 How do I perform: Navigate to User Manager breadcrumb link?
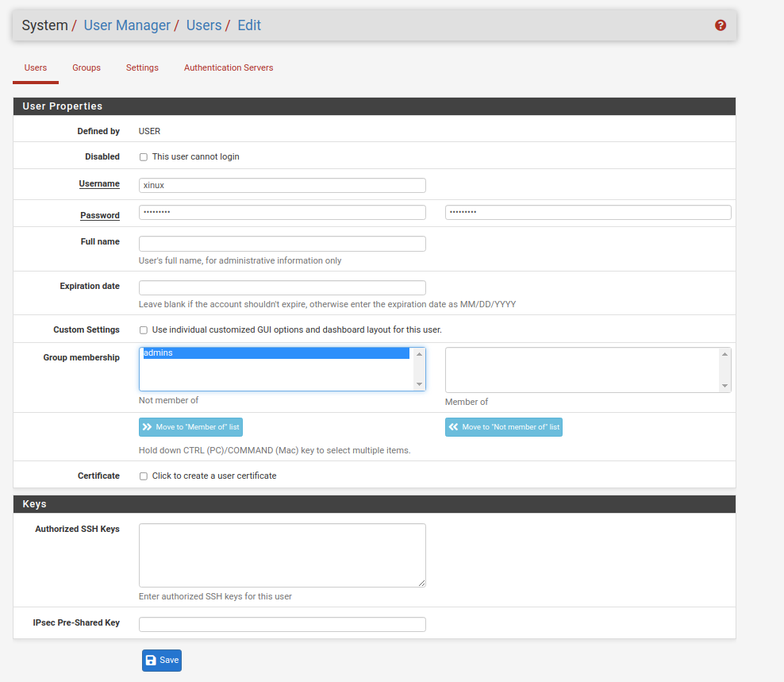(127, 25)
